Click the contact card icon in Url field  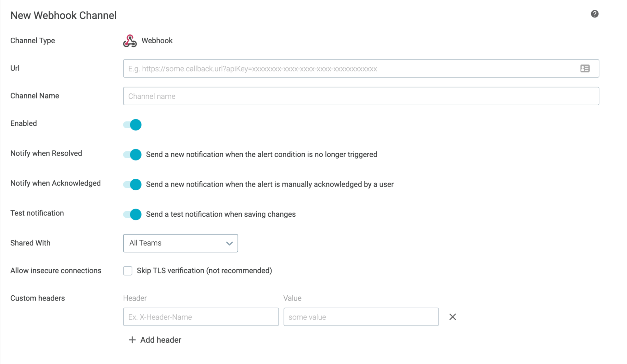(584, 68)
